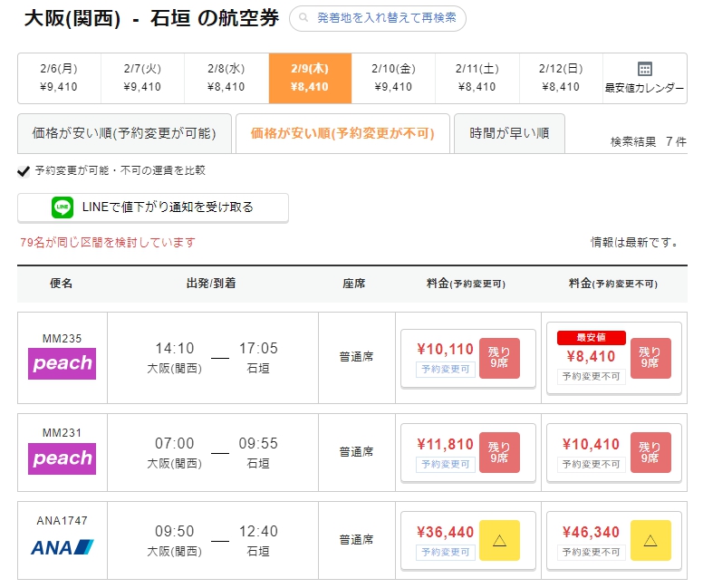Click yellow triangle icon beside ¥36,440 fare

[x=499, y=541]
